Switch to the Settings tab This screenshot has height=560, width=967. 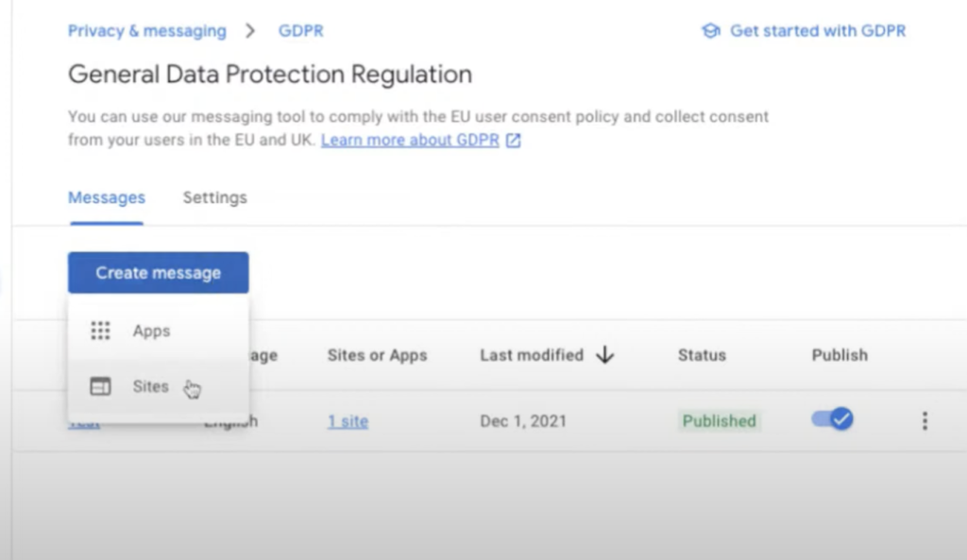(214, 197)
